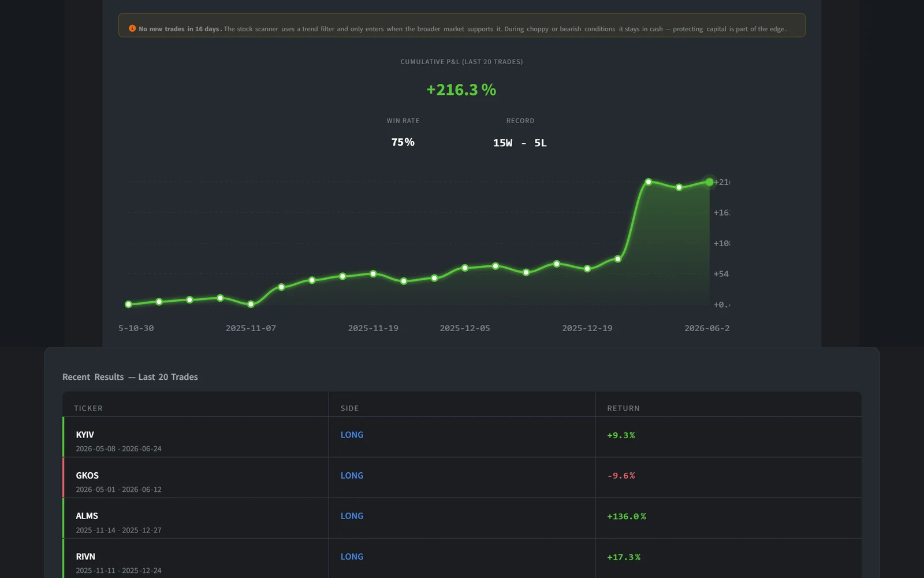Click the LONG label in ALMS row
Image resolution: width=924 pixels, height=578 pixels.
[x=352, y=516]
